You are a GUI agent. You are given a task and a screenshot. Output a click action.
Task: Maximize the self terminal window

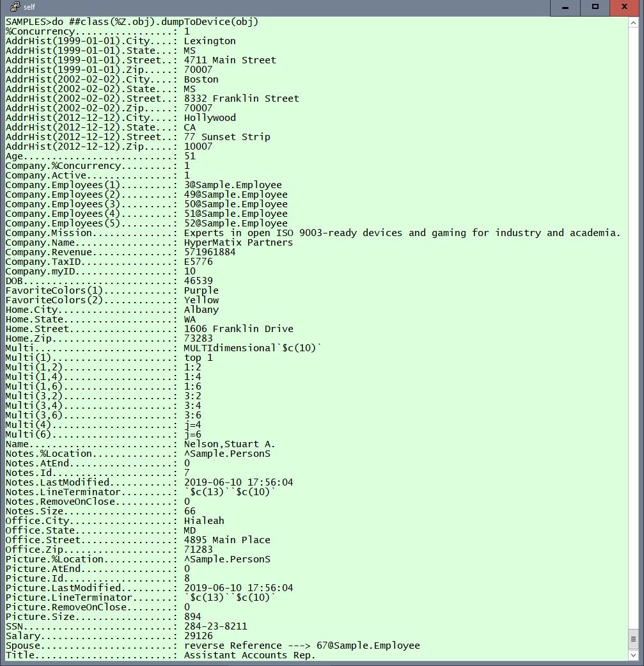595,7
